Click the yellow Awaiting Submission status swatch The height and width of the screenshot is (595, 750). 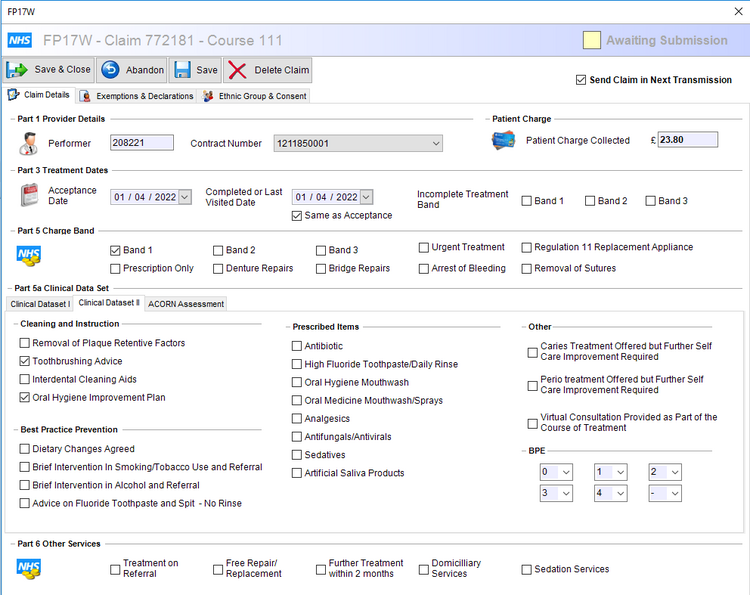592,40
